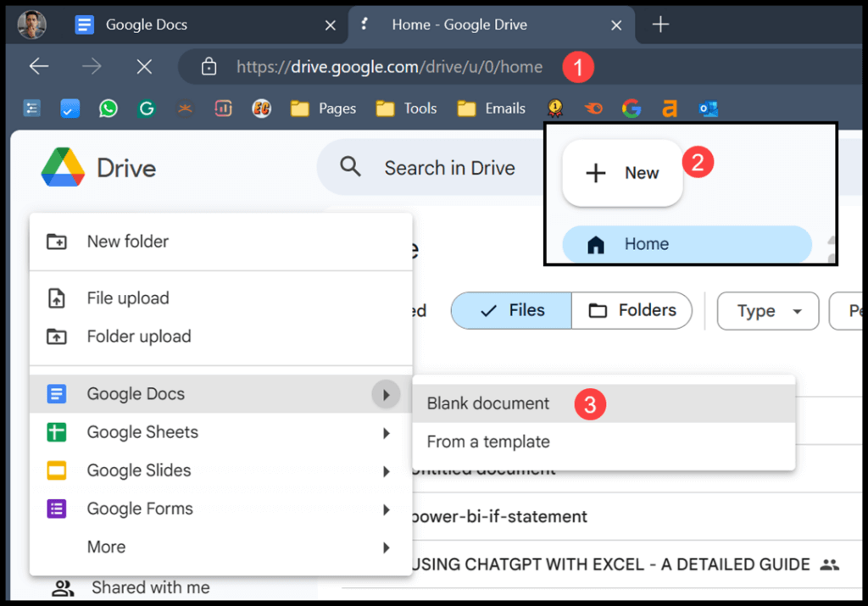868x606 pixels.
Task: Go back to the previous page
Action: (39, 66)
